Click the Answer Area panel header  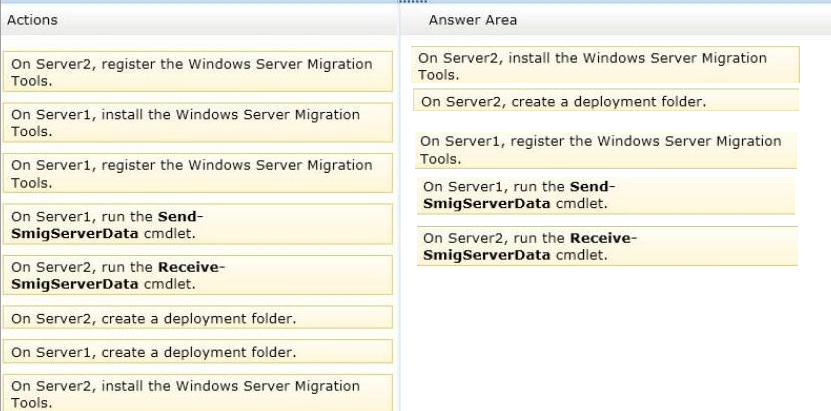click(615, 20)
